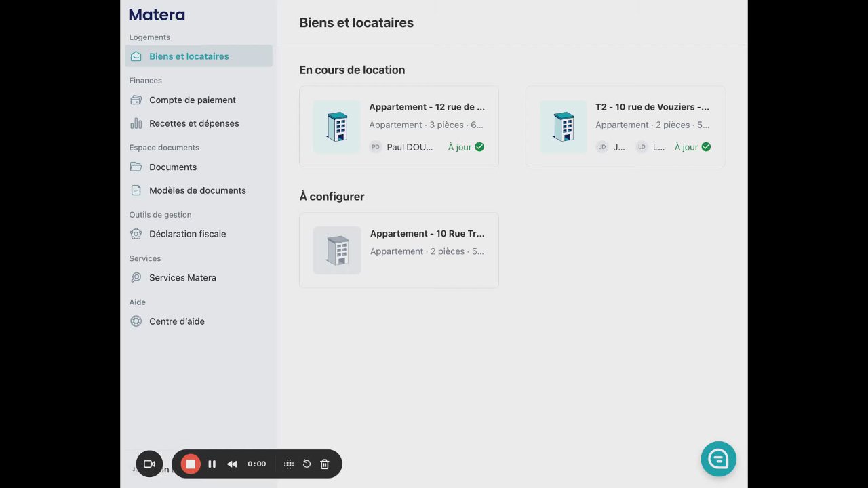The width and height of the screenshot is (868, 488).
Task: Stop the screen recording
Action: (x=191, y=464)
